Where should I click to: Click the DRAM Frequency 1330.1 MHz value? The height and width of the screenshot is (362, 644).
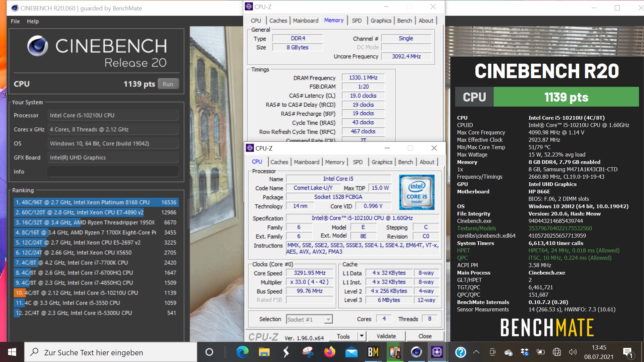[x=363, y=77]
